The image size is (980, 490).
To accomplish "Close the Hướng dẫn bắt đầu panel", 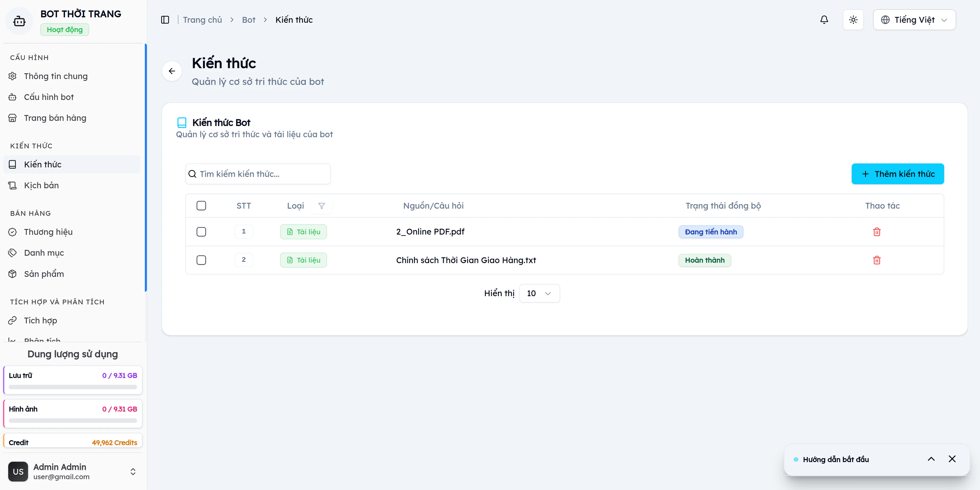I will 952,459.
